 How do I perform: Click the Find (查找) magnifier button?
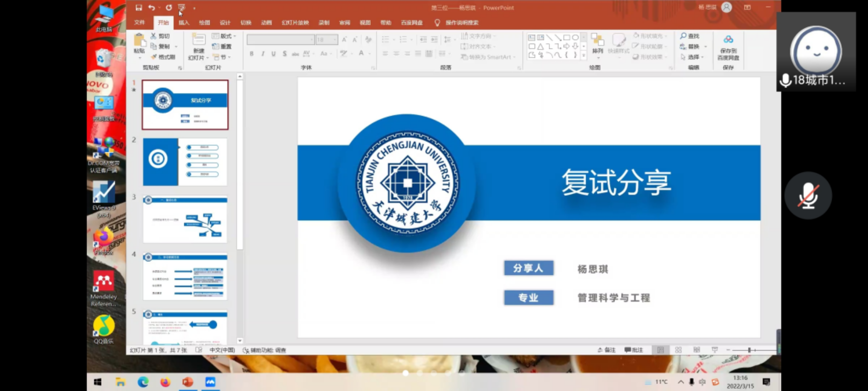[690, 36]
